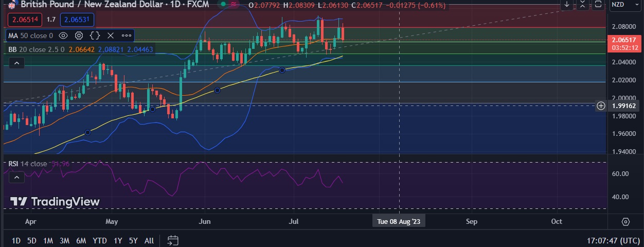The height and width of the screenshot is (247, 644).
Task: Click the 1.99162 crosshair price label
Action: (x=624, y=106)
